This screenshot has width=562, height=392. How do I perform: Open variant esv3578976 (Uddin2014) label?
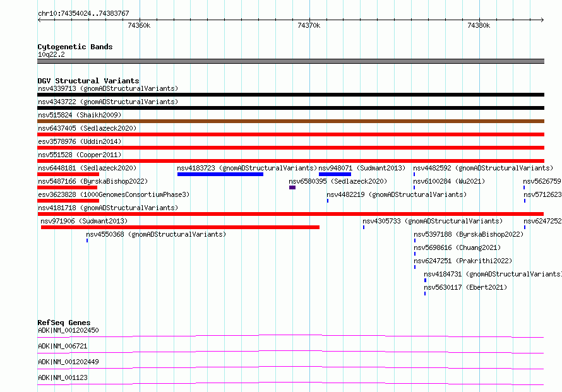tap(80, 141)
